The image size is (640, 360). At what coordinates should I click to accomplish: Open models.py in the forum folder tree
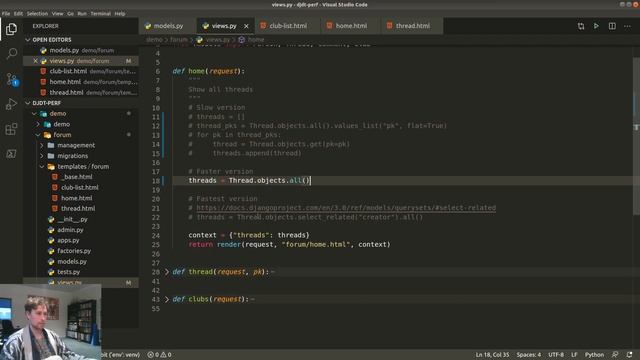pos(72,262)
